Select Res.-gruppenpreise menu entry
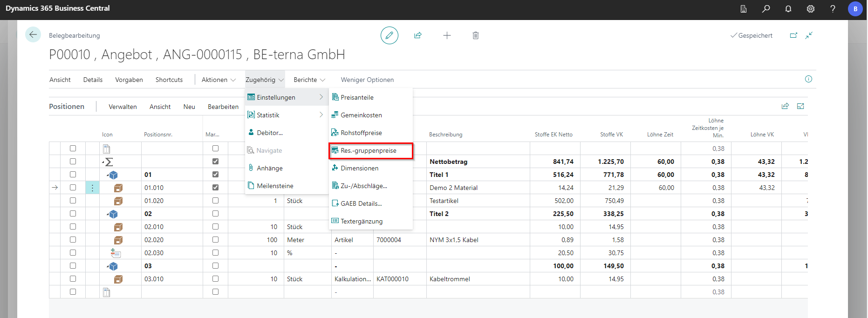This screenshot has height=318, width=868. 368,150
